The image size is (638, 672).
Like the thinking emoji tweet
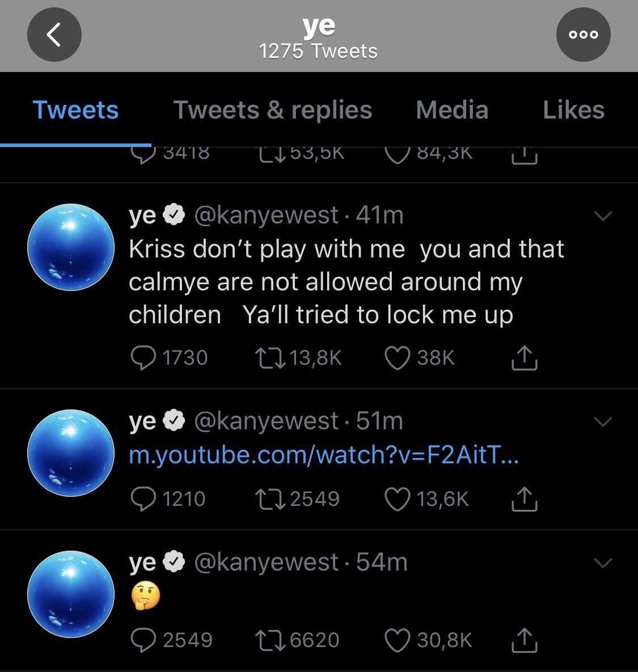[x=397, y=640]
